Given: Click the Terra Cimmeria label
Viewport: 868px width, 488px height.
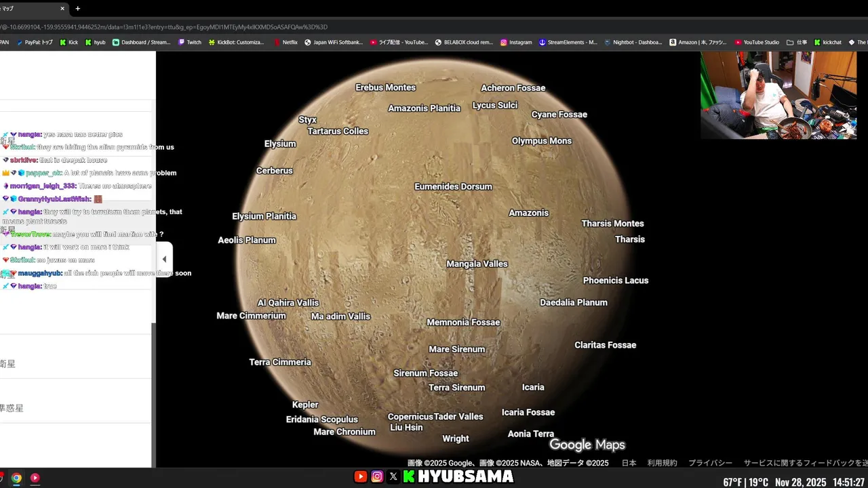Looking at the screenshot, I should [x=279, y=363].
